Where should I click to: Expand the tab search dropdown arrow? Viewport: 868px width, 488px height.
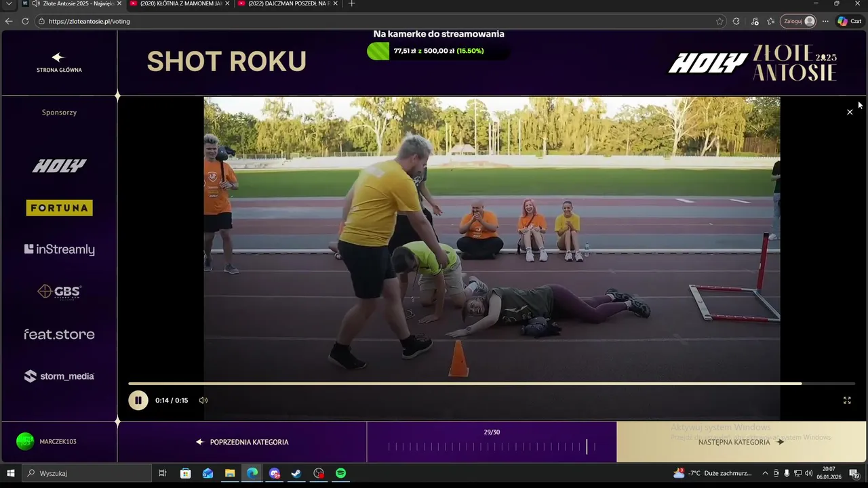click(8, 3)
